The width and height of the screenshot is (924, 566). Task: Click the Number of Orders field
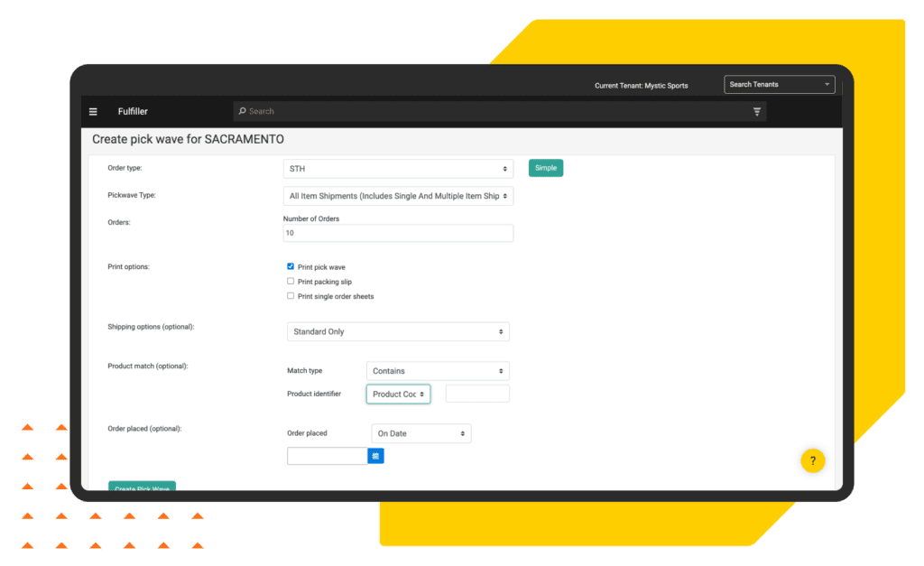pos(398,233)
